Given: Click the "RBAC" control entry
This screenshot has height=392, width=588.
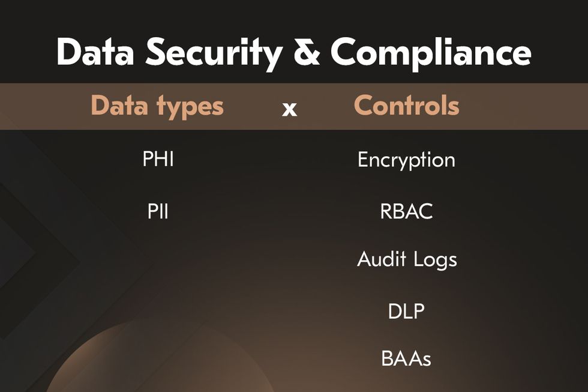Looking at the screenshot, I should [x=406, y=211].
